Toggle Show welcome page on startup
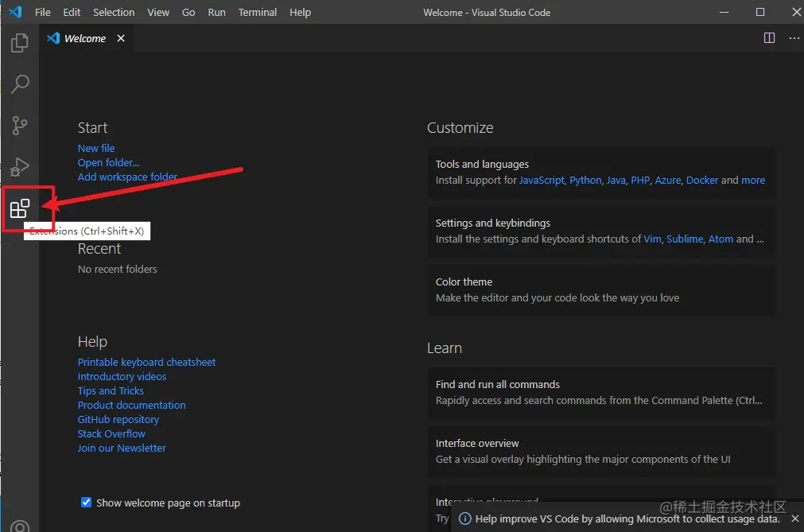The width and height of the screenshot is (804, 532). 86,503
